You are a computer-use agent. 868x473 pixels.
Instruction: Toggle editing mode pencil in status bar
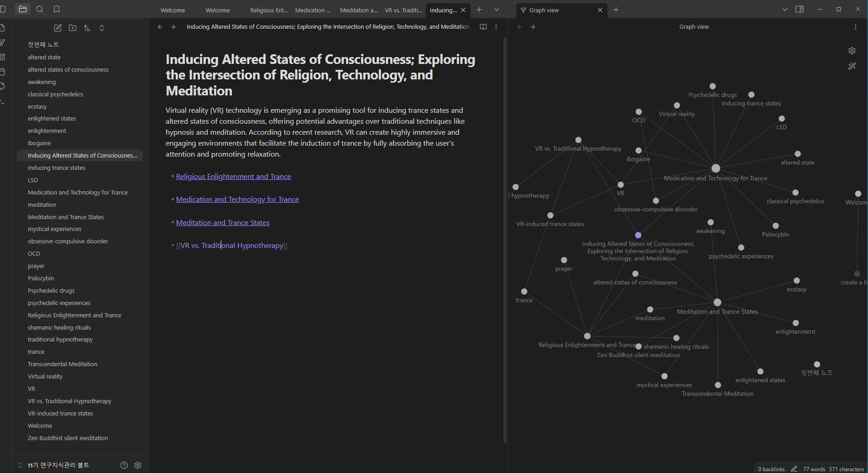tap(794, 469)
